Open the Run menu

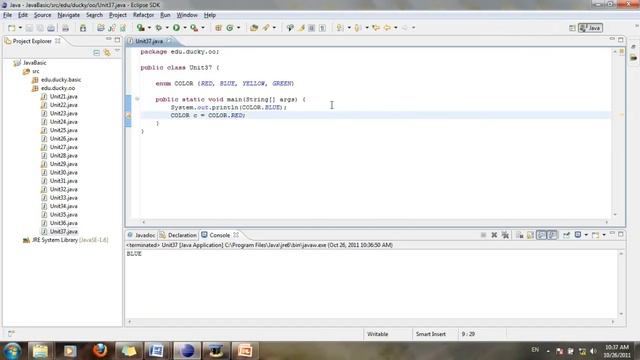[x=165, y=15]
